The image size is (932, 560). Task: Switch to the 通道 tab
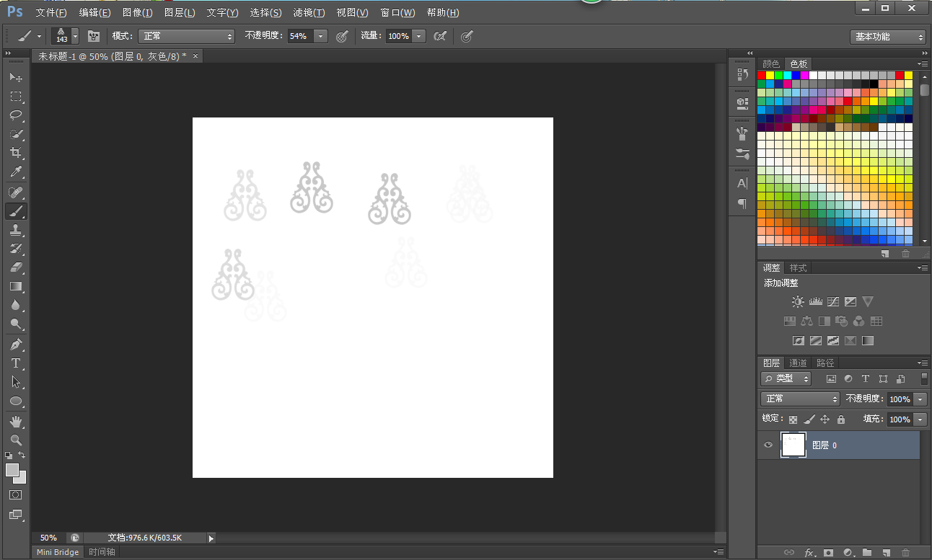pos(798,363)
